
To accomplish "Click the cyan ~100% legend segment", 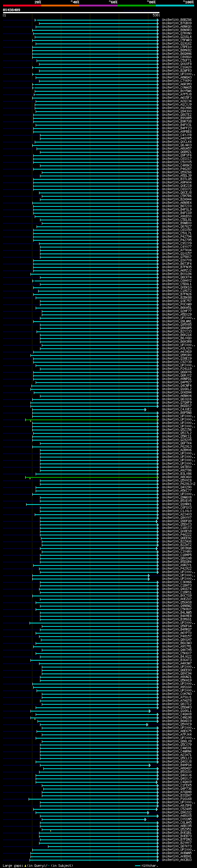I will (175, 6).
